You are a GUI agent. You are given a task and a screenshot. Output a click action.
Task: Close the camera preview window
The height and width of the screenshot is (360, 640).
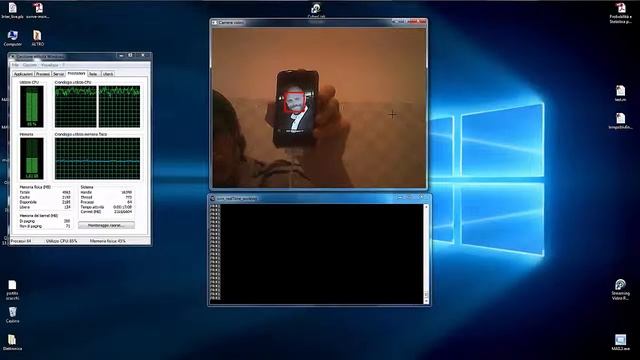click(x=417, y=22)
